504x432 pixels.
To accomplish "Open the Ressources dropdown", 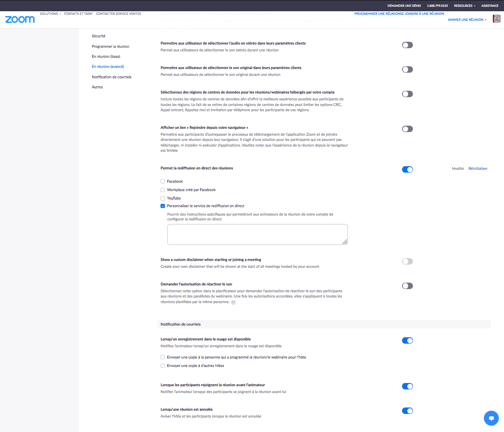I will click(x=464, y=6).
